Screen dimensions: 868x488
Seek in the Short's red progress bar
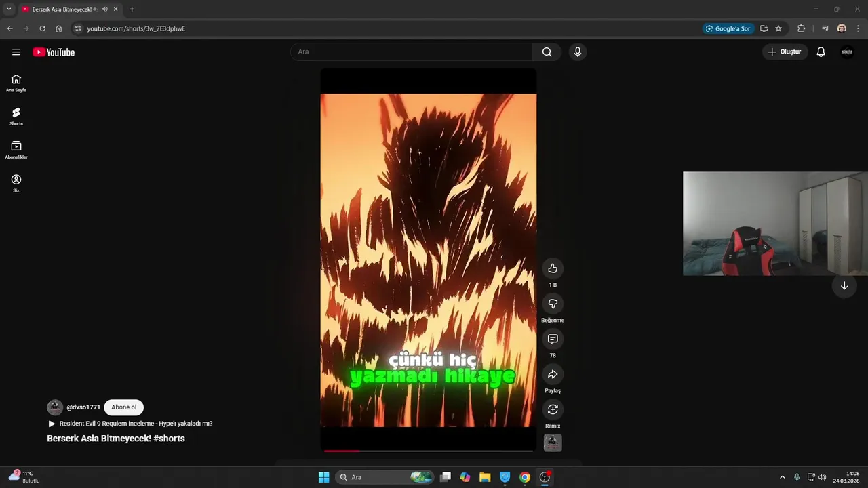(429, 451)
